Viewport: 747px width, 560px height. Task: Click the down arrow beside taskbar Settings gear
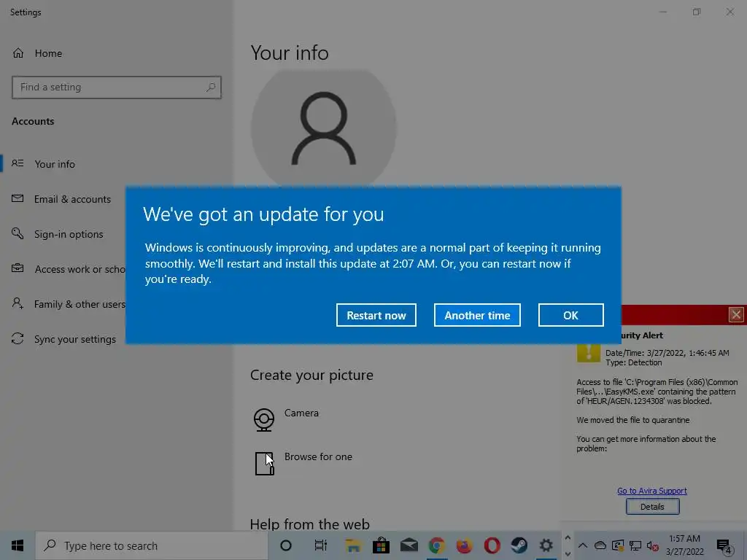(x=568, y=554)
